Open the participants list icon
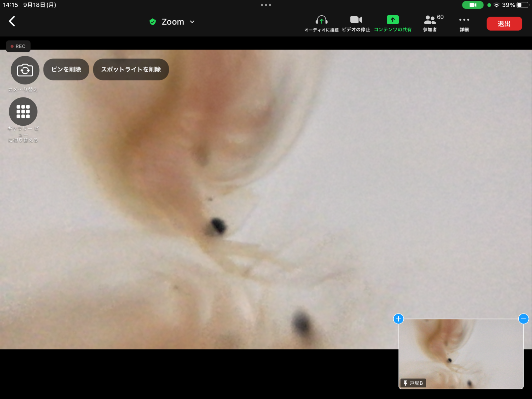Image resolution: width=532 pixels, height=399 pixels. point(430,20)
